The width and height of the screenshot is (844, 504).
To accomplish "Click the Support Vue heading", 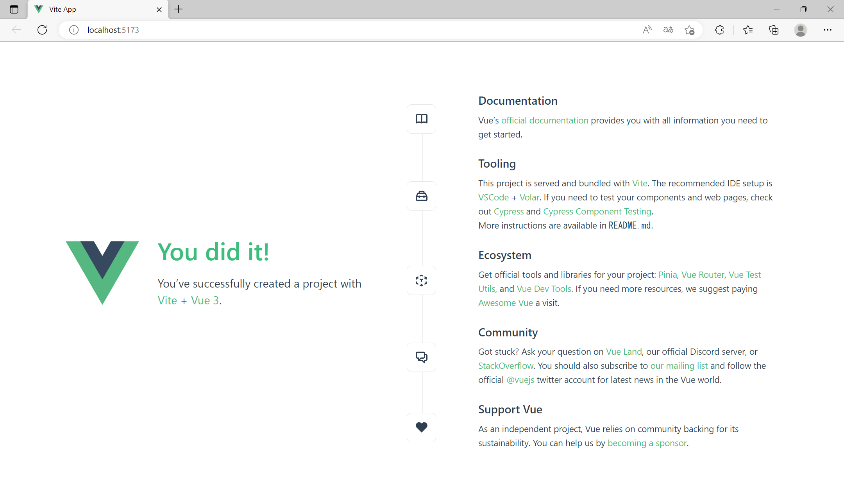I will tap(510, 409).
